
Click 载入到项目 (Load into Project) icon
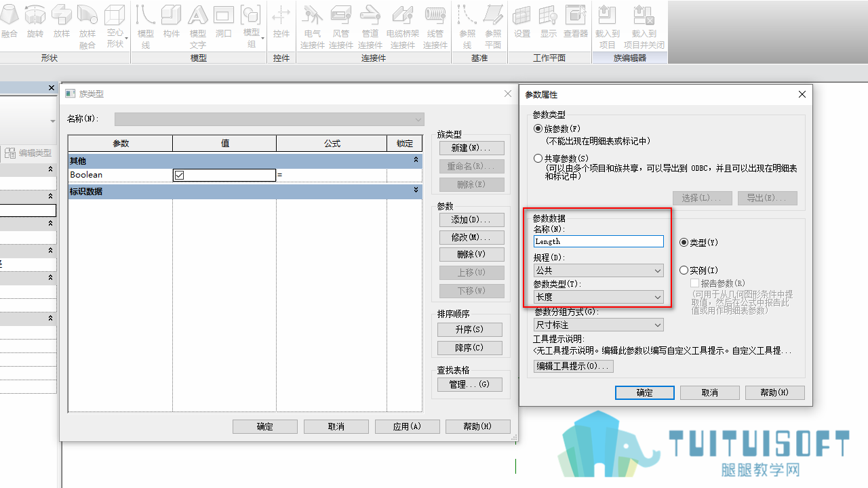pyautogui.click(x=608, y=26)
